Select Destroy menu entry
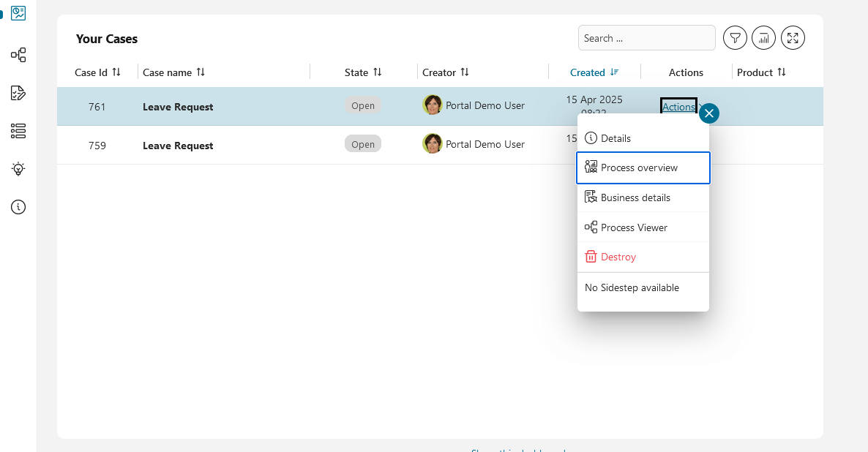868x452 pixels. tap(643, 257)
